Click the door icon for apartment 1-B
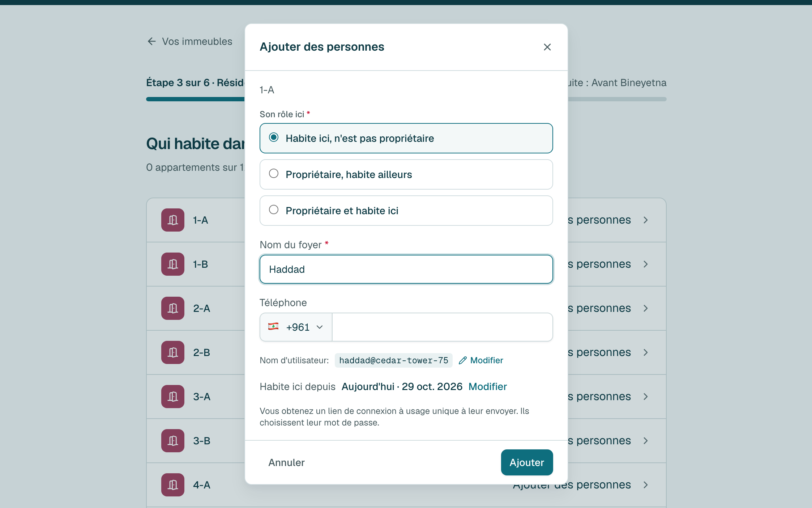This screenshot has width=812, height=508. pyautogui.click(x=173, y=264)
